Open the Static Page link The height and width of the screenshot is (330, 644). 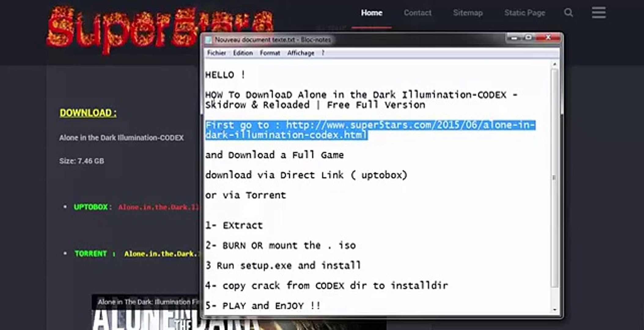[525, 13]
